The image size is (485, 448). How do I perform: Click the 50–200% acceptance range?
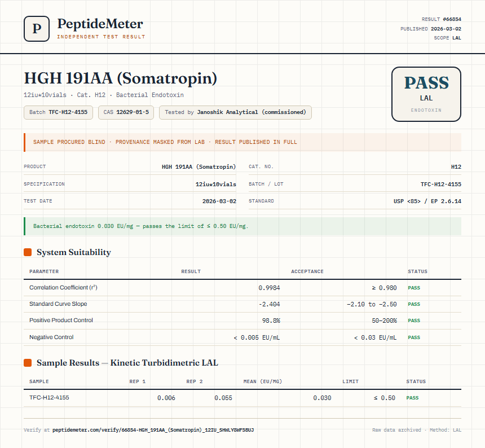coord(384,320)
